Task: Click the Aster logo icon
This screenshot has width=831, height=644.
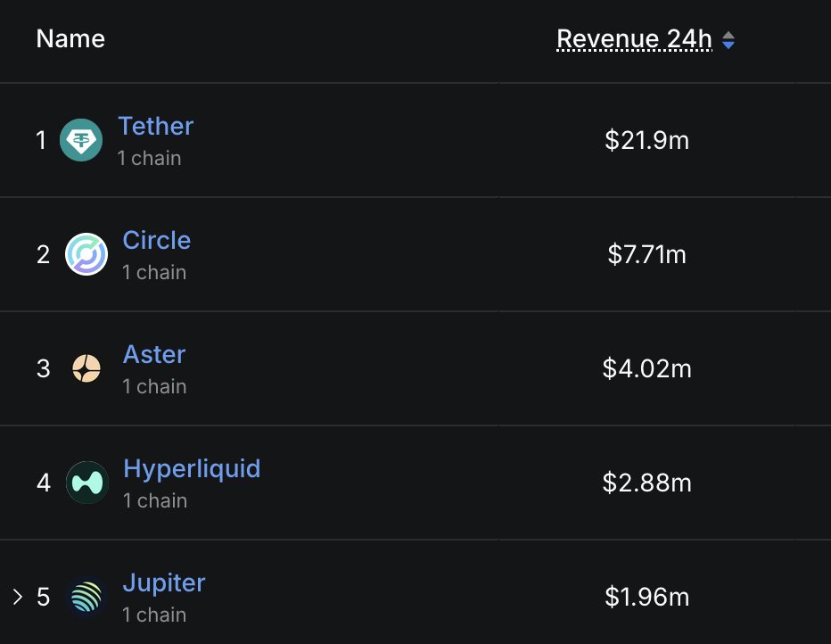Action: (86, 368)
